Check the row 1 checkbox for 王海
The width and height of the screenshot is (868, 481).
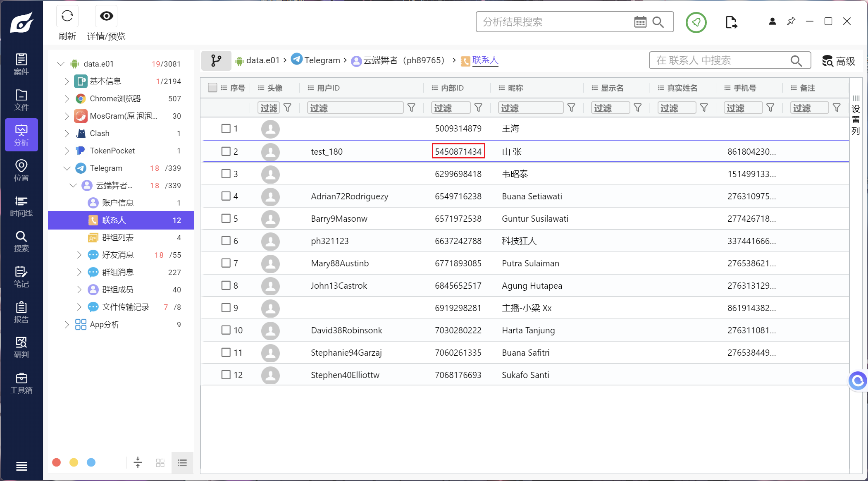coord(226,129)
